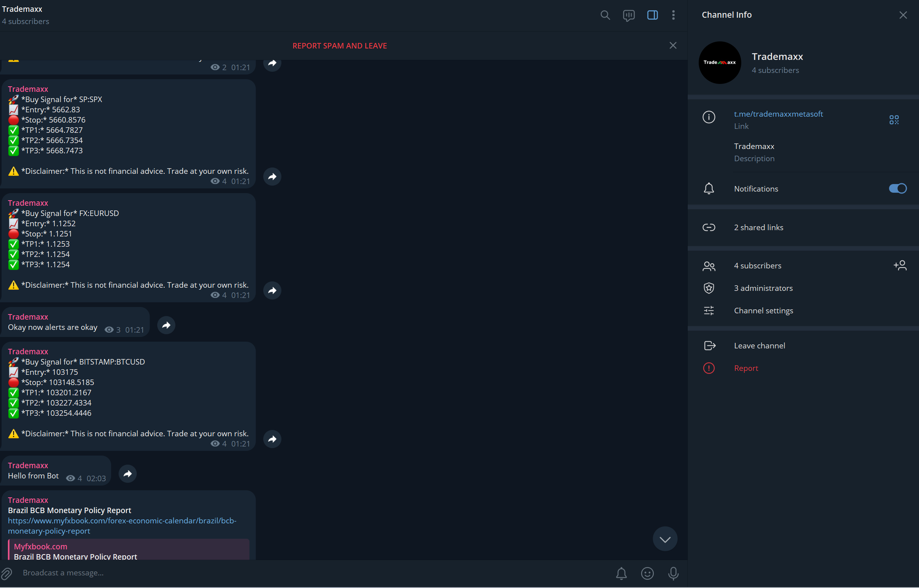The image size is (919, 588).
Task: Open the t.me/trademaxxmetasoft link
Action: [x=778, y=114]
